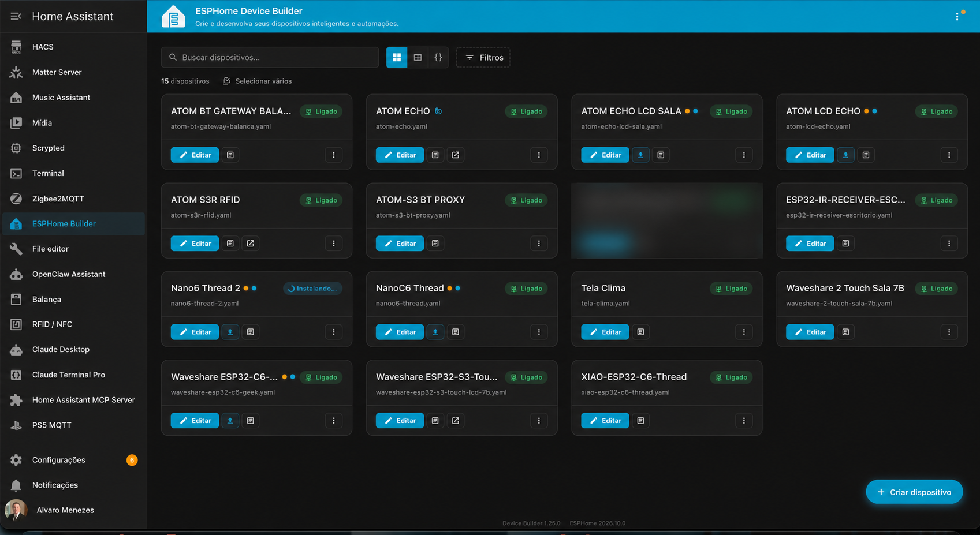Edit the XIAO-ESP32-C6-Thread device
This screenshot has height=535, width=980.
(605, 421)
